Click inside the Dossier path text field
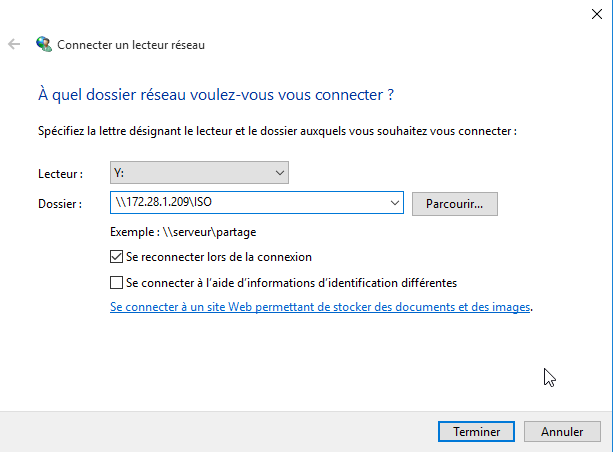The width and height of the screenshot is (613, 452). click(x=250, y=203)
